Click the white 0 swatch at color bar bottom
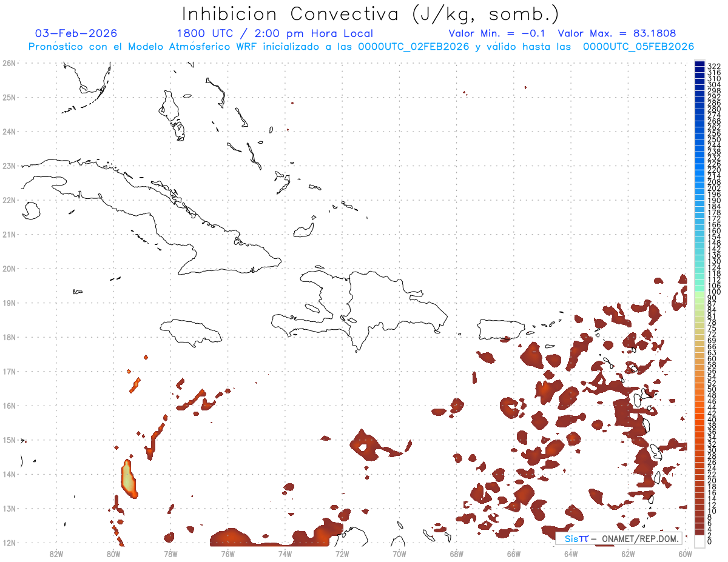The image size is (728, 562). tap(699, 541)
